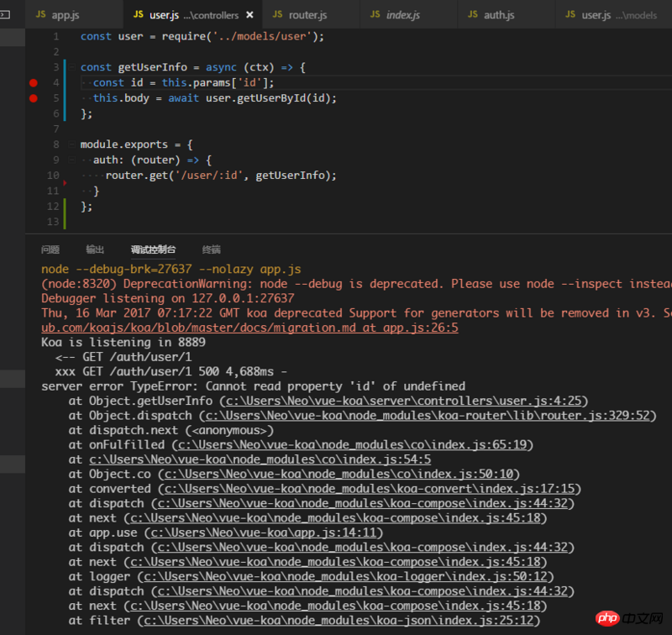Open the 问题 (Problems) panel tab
Screen dimensions: 672x635
click(50, 249)
